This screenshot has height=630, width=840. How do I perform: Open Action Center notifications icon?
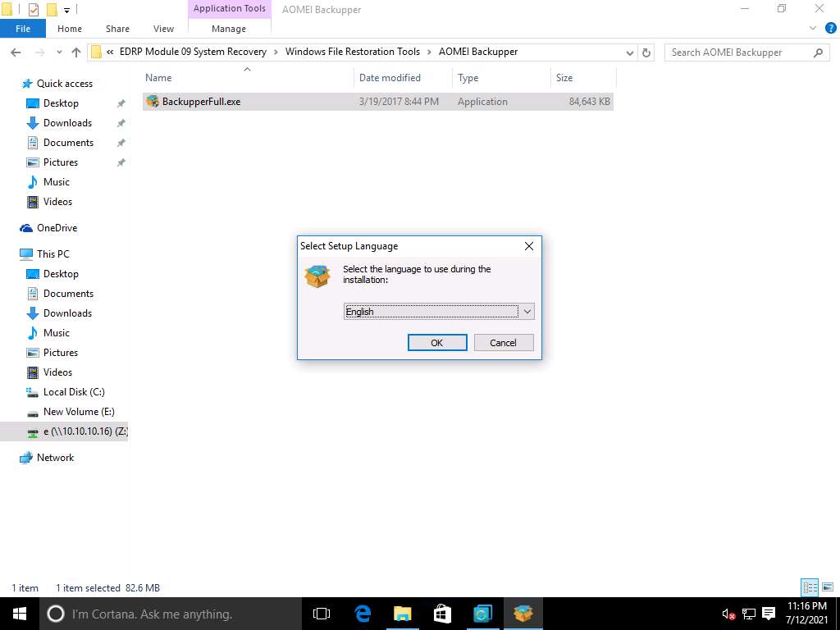click(x=769, y=614)
